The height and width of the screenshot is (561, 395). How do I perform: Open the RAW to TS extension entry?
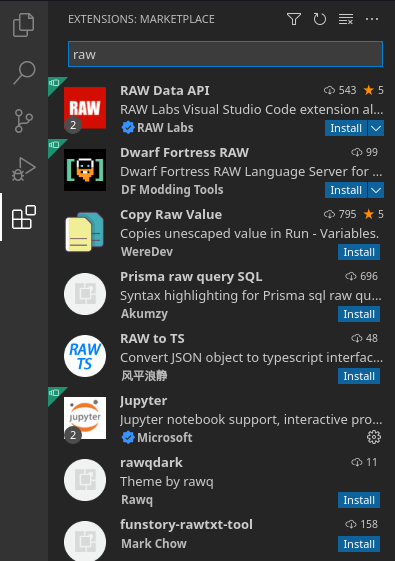[221, 356]
